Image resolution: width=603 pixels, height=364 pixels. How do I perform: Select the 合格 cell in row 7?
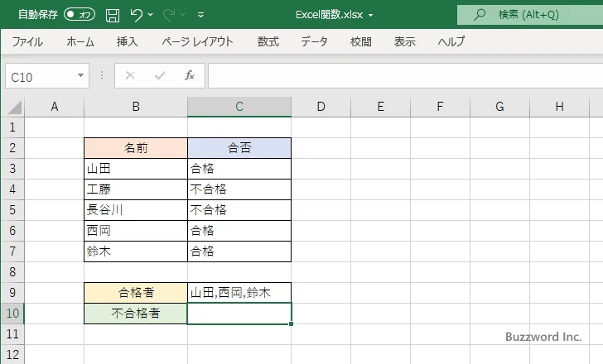(239, 251)
